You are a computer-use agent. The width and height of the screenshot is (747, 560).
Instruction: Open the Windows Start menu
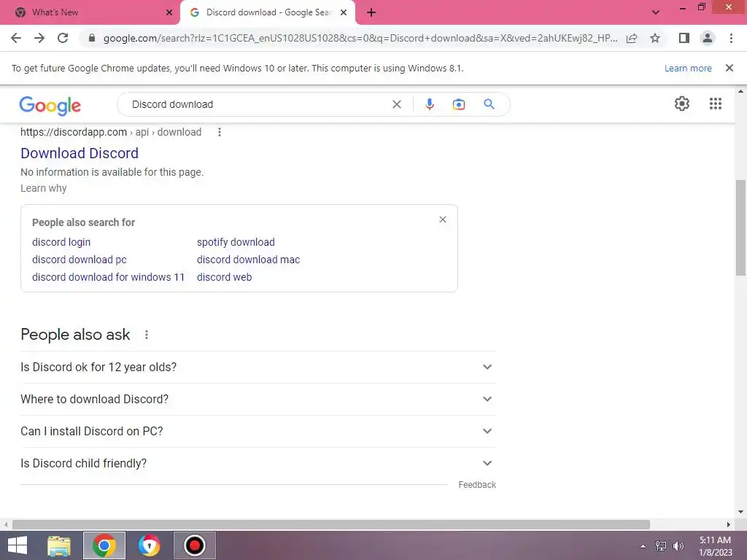[x=18, y=545]
